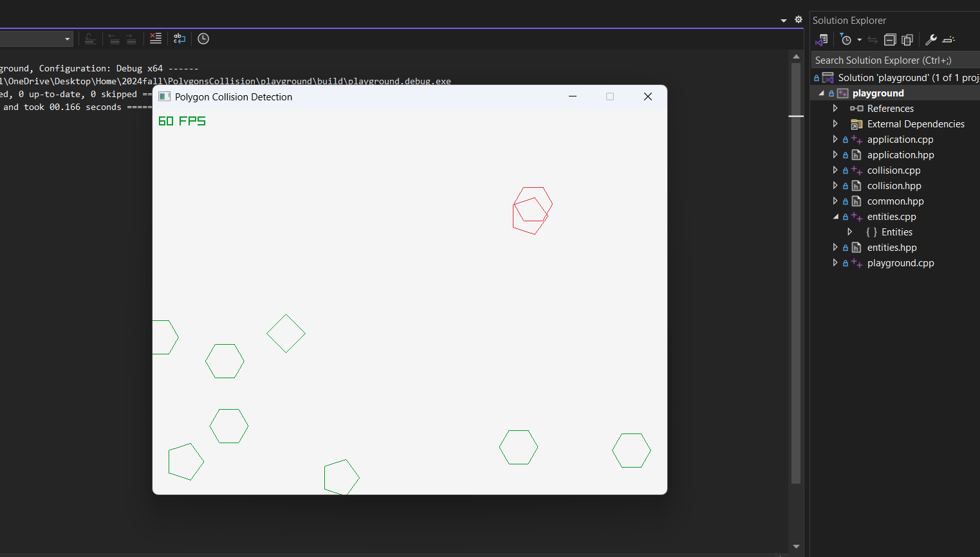980x557 pixels.
Task: Click the clock timestamp icon in Output toolbar
Action: click(x=203, y=39)
